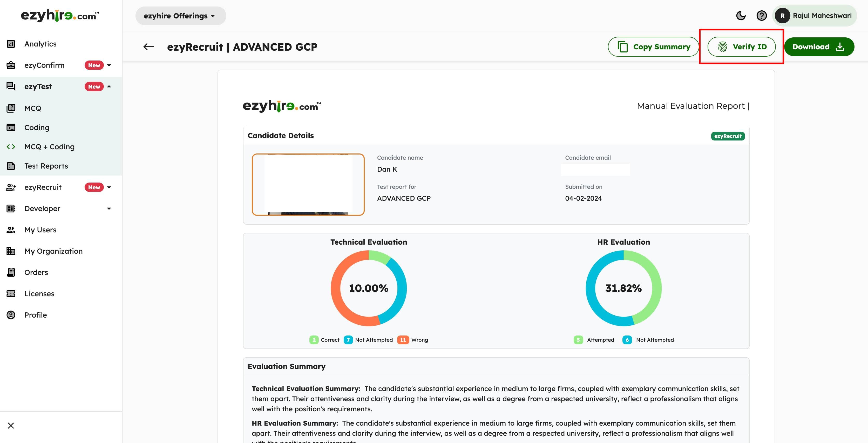Click the Licenses ticket icon
The width and height of the screenshot is (868, 443).
click(11, 293)
